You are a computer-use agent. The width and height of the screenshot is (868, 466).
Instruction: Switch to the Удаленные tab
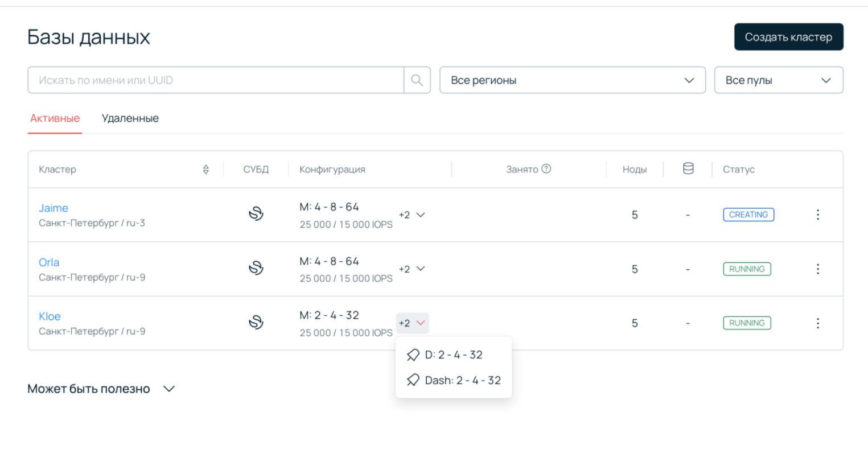coord(130,118)
